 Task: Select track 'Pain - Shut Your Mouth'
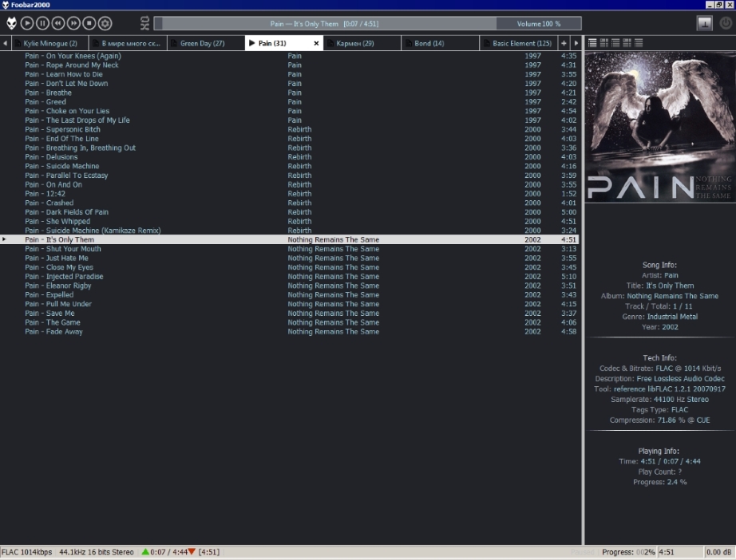tap(289, 249)
